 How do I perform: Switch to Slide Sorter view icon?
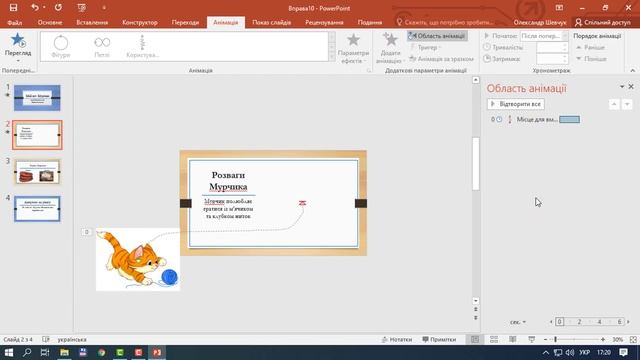[494, 340]
